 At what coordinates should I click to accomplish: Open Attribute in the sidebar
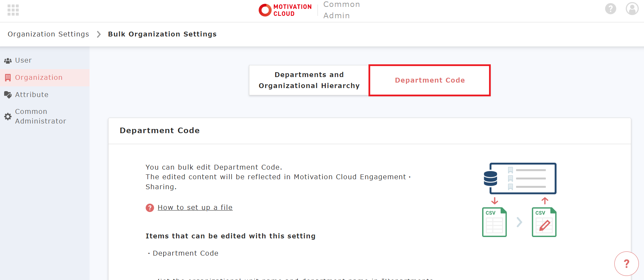pos(31,95)
